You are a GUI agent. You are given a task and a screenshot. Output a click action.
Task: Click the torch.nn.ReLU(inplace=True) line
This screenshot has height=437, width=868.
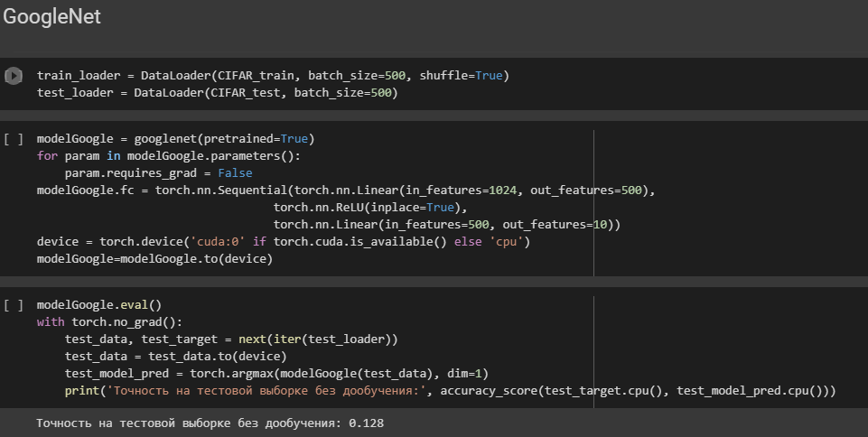[x=370, y=208]
